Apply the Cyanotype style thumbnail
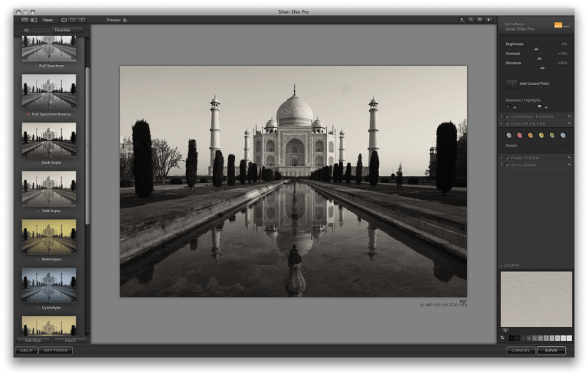This screenshot has height=376, width=588. pos(49,285)
